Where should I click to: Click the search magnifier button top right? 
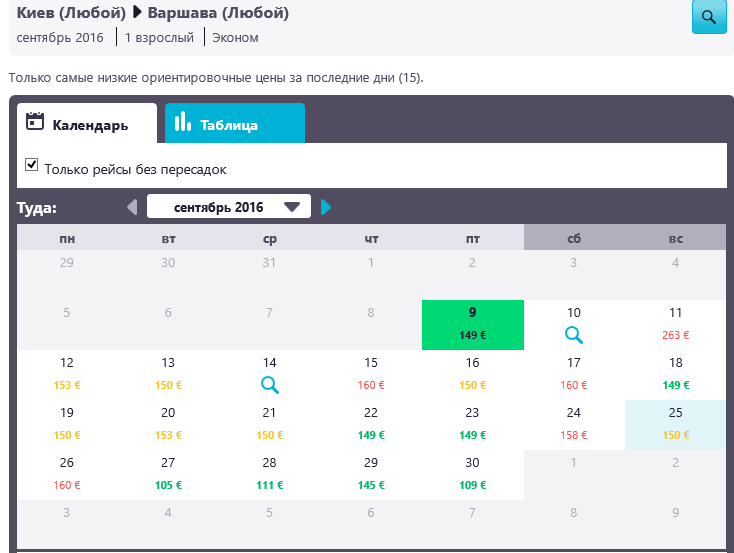709,17
